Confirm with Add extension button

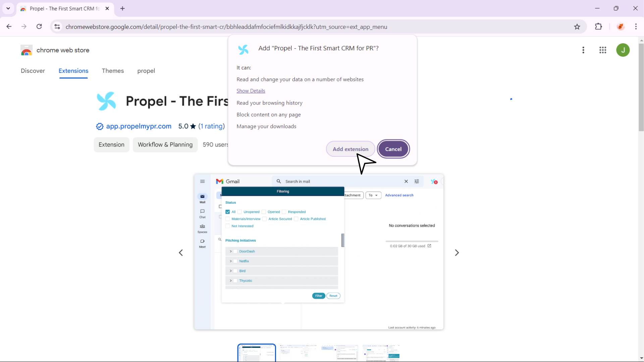[350, 149]
